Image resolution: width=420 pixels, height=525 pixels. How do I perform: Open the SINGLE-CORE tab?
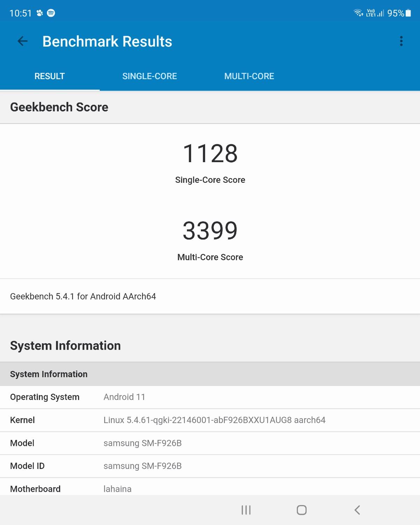(x=149, y=76)
